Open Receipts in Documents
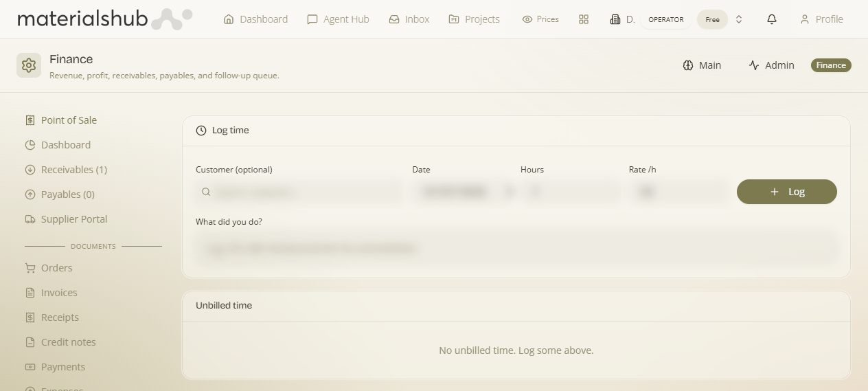 [x=60, y=317]
